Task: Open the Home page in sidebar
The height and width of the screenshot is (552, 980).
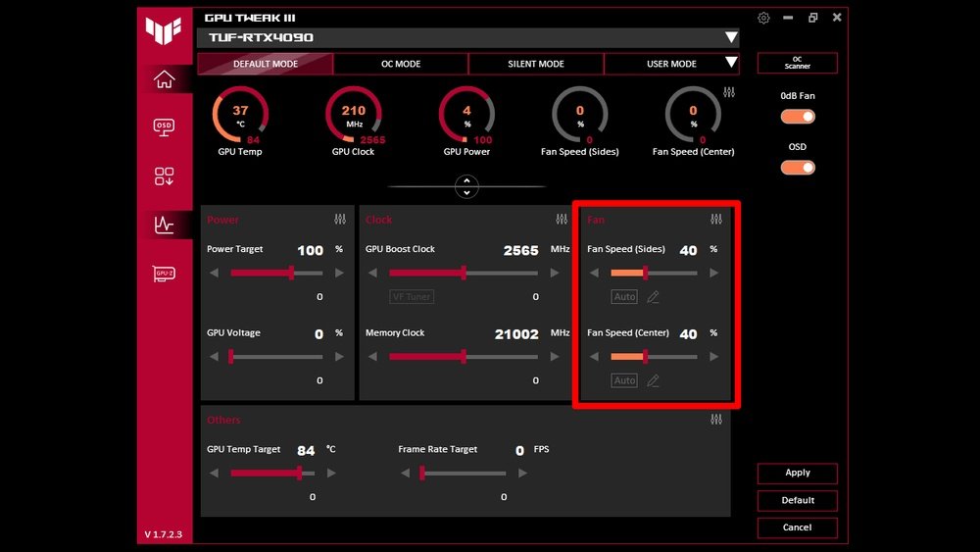Action: [x=164, y=80]
